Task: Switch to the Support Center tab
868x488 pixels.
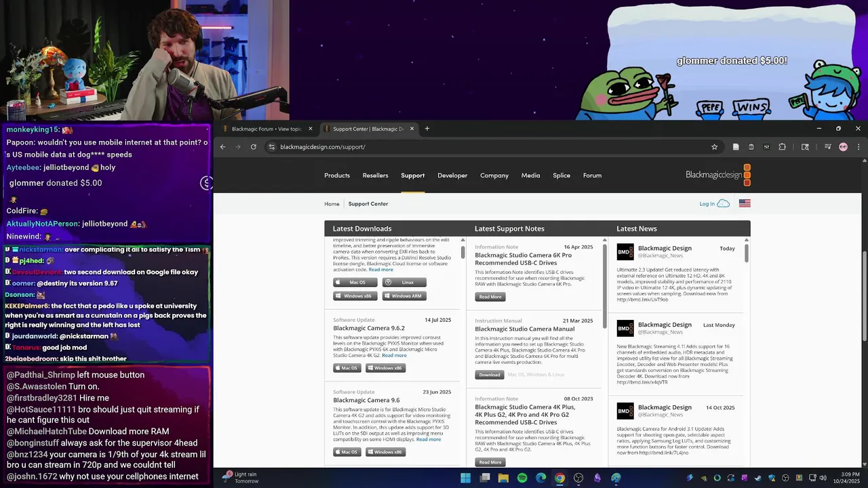Action: pyautogui.click(x=367, y=129)
